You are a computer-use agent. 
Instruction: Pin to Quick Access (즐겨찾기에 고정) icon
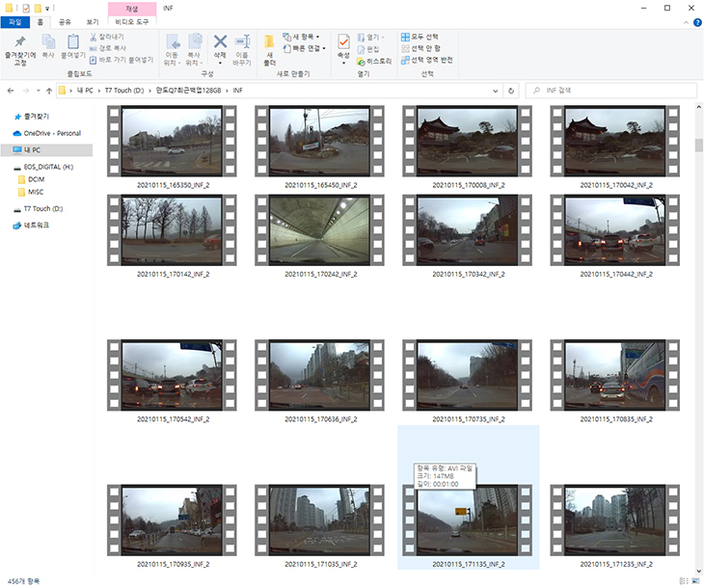(x=20, y=50)
